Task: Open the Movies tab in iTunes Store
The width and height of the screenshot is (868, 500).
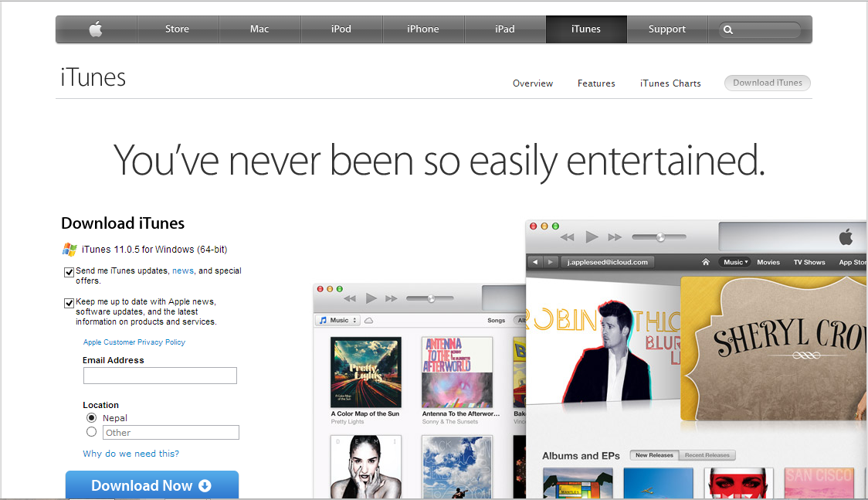Action: click(x=768, y=262)
